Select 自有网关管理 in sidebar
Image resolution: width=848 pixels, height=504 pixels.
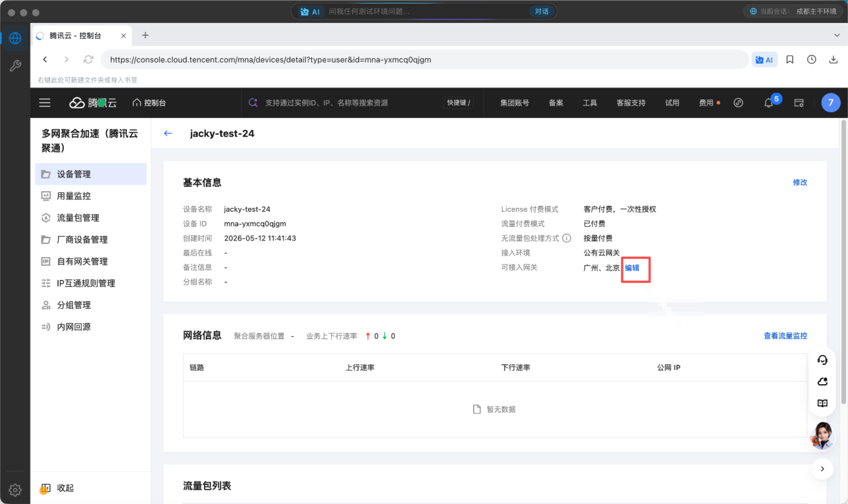coord(91,261)
